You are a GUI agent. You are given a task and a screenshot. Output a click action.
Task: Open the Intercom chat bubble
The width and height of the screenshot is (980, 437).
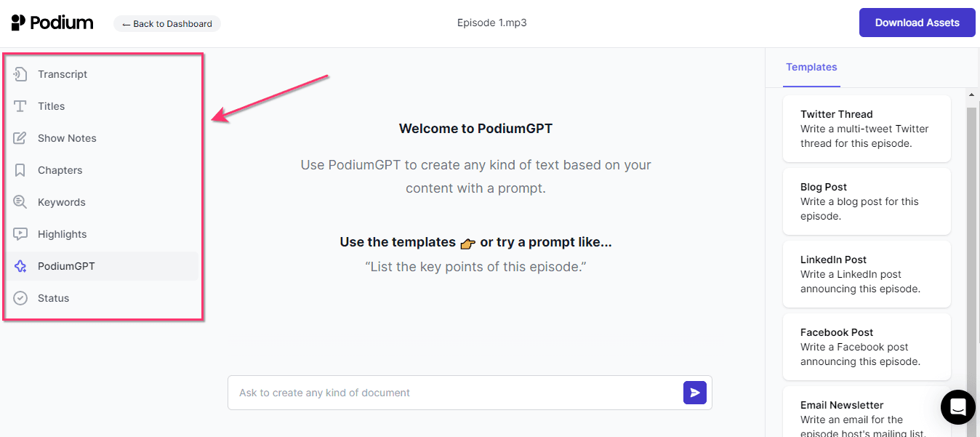(x=957, y=407)
